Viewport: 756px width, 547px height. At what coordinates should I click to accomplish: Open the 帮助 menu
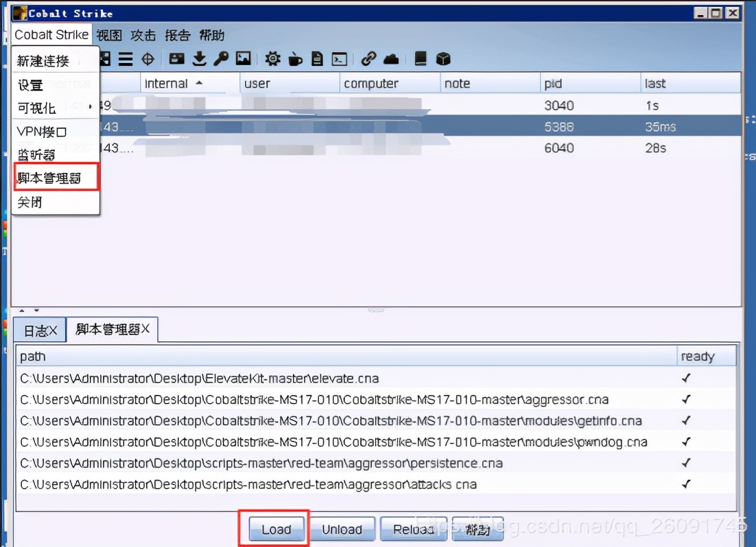[212, 35]
